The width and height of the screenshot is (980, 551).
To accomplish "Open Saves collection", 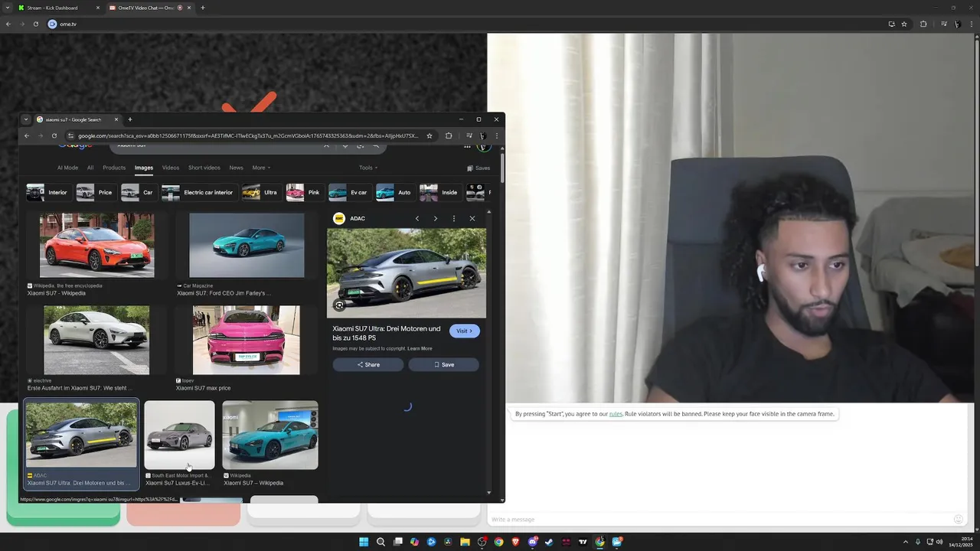I will pos(479,168).
